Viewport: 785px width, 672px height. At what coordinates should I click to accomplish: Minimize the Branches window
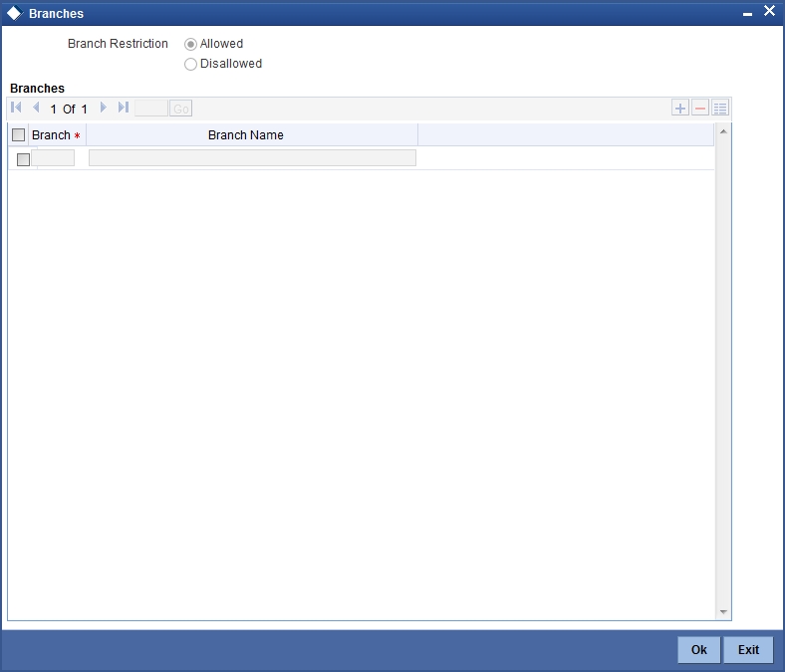point(747,14)
